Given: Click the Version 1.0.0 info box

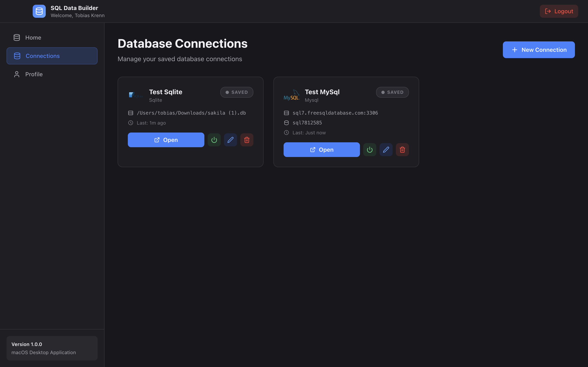Looking at the screenshot, I should coord(52,348).
